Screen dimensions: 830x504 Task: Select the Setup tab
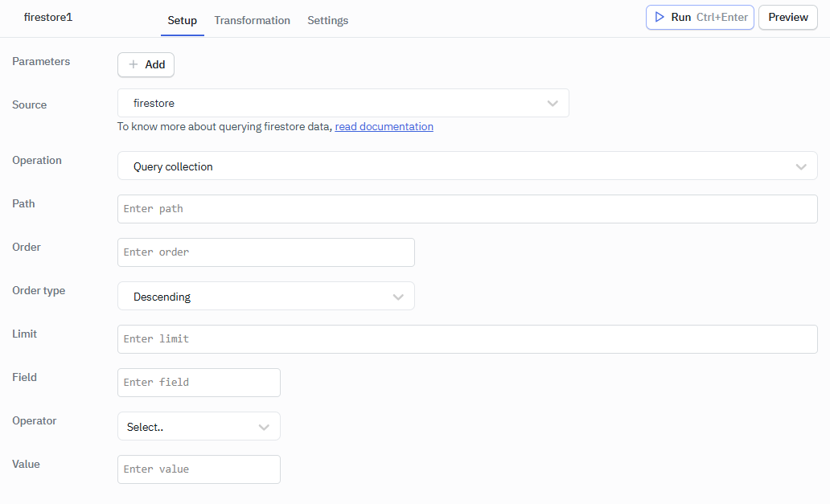pyautogui.click(x=182, y=20)
